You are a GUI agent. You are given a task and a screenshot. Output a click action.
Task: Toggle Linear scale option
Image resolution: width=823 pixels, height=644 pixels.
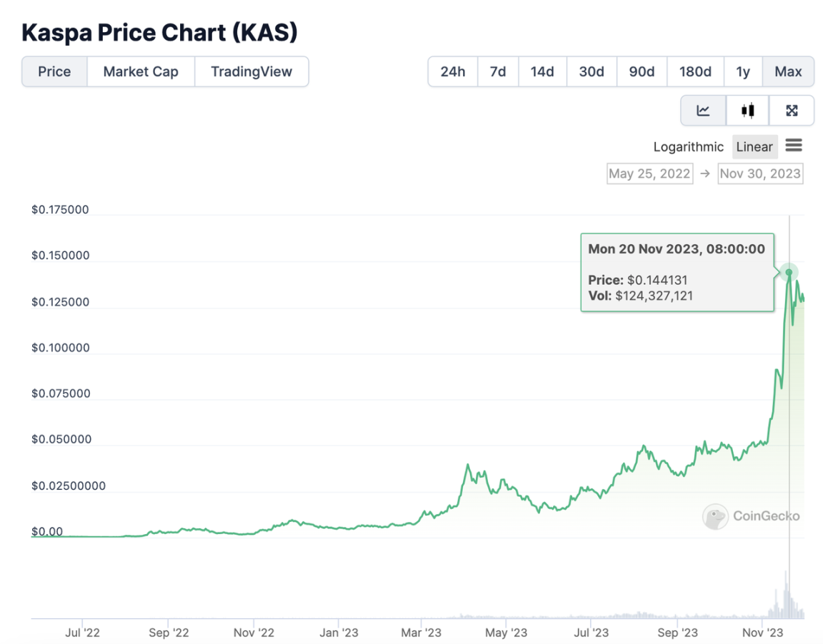pos(754,147)
